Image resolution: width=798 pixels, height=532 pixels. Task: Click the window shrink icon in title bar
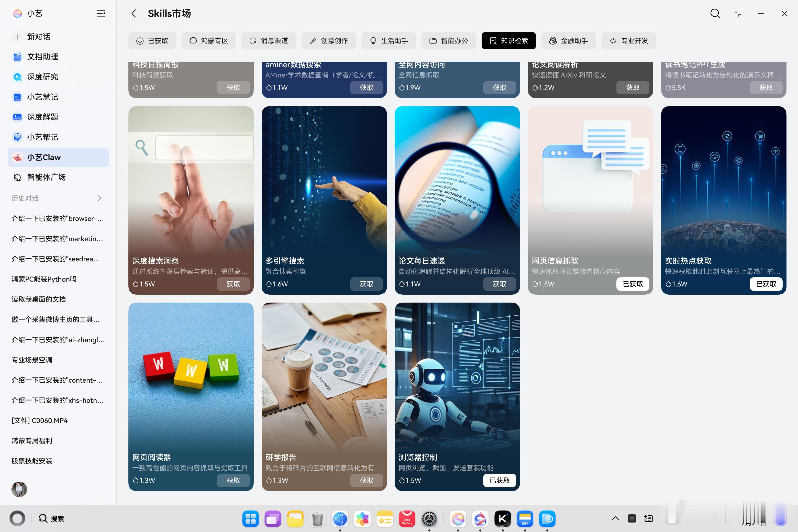738,14
